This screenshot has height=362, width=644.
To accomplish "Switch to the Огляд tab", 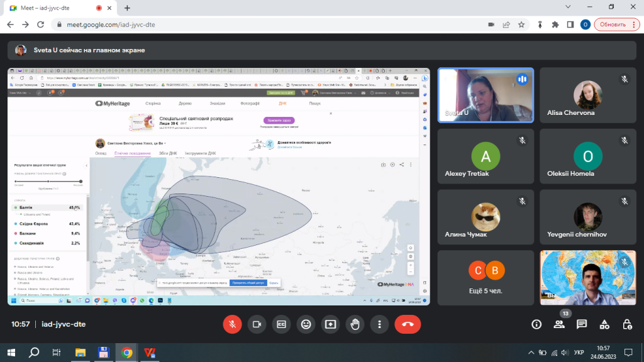I will tap(101, 153).
